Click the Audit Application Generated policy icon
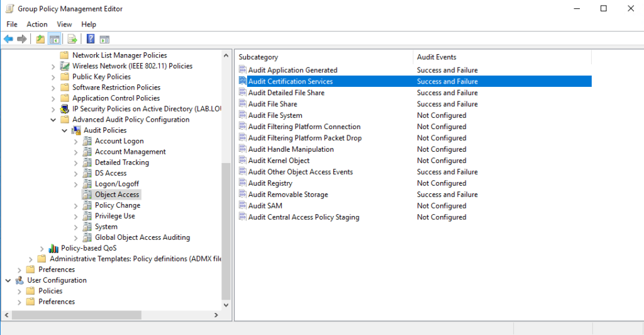Image resolution: width=644 pixels, height=335 pixels. coord(243,69)
